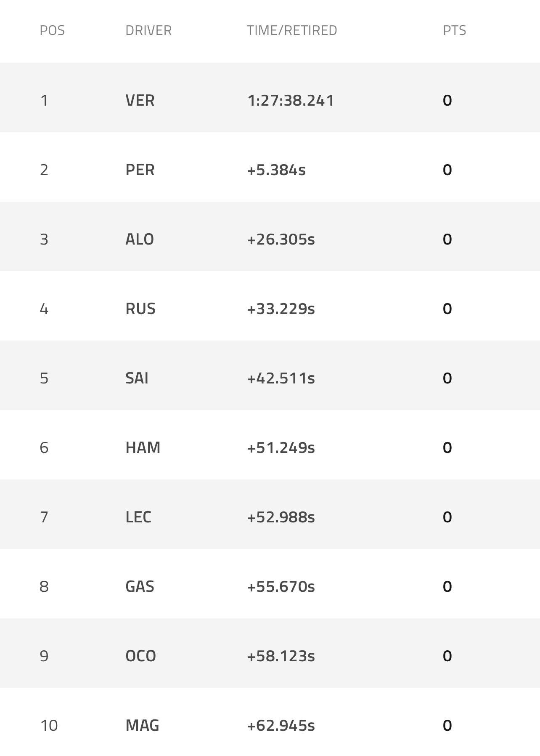Viewport: 540px width, 756px height.
Task: Select the SAI driver name
Action: click(137, 378)
